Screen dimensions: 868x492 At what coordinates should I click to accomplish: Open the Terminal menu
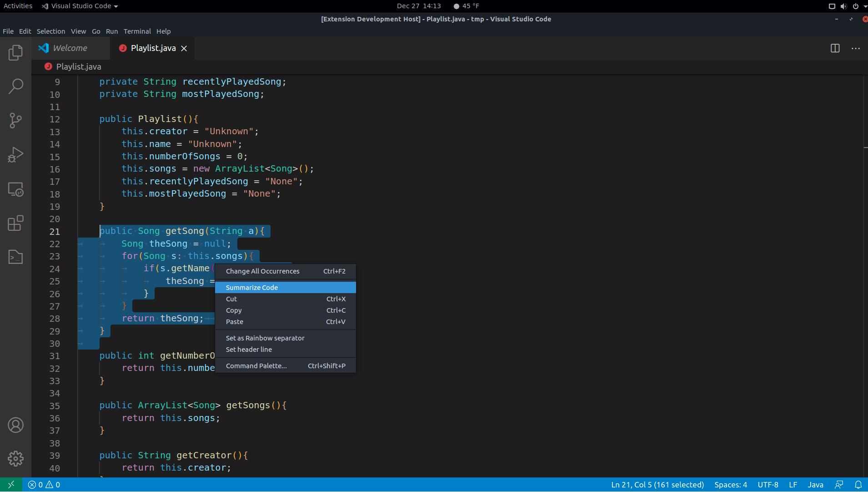137,31
